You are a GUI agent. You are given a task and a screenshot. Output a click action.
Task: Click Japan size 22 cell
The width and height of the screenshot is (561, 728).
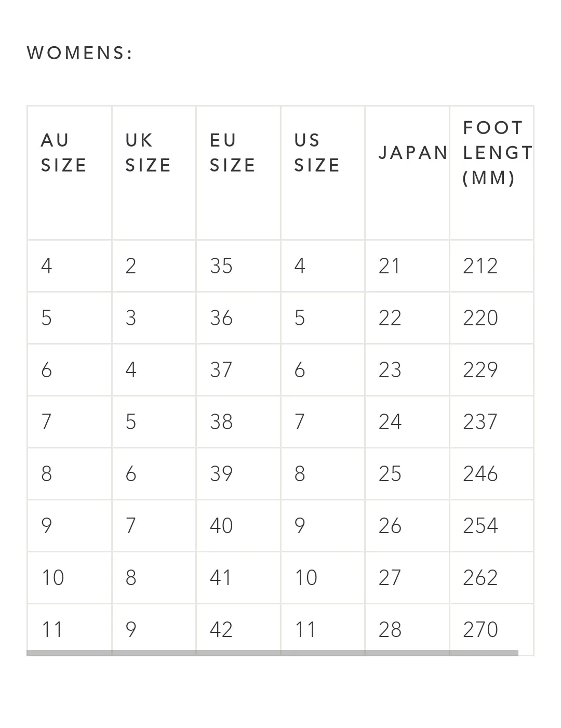(407, 318)
